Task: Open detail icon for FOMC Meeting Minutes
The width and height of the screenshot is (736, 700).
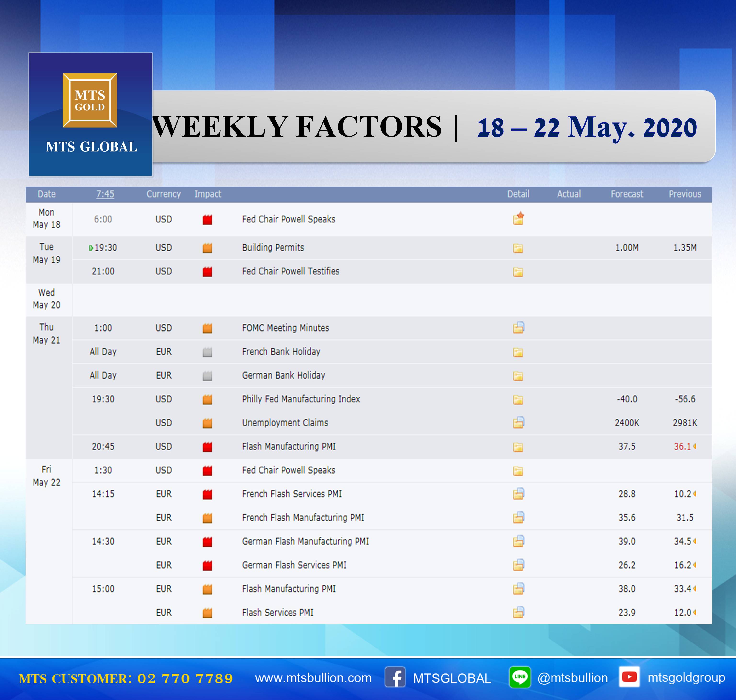Action: [x=519, y=328]
